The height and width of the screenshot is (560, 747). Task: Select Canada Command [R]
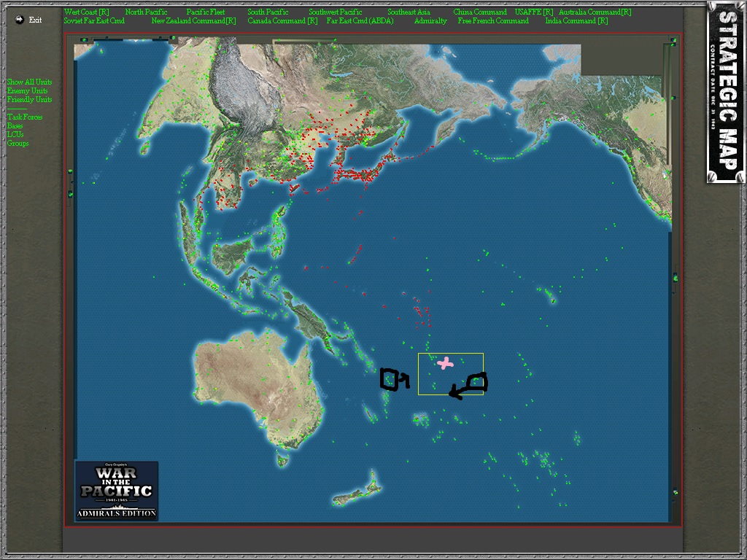pyautogui.click(x=282, y=21)
